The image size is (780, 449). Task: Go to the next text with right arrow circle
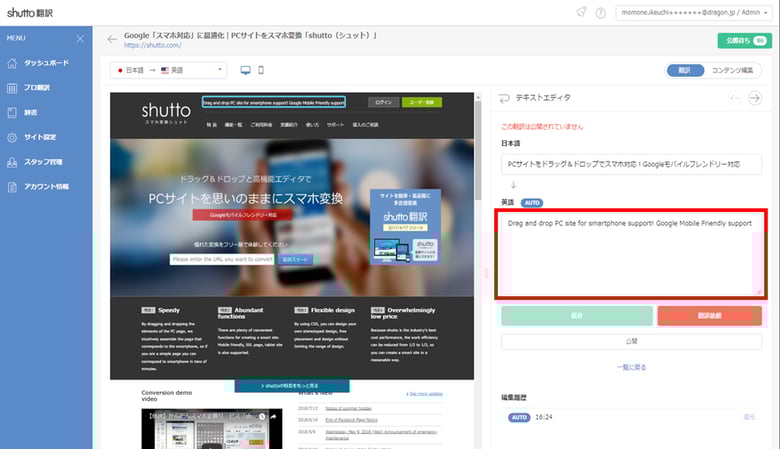point(755,98)
